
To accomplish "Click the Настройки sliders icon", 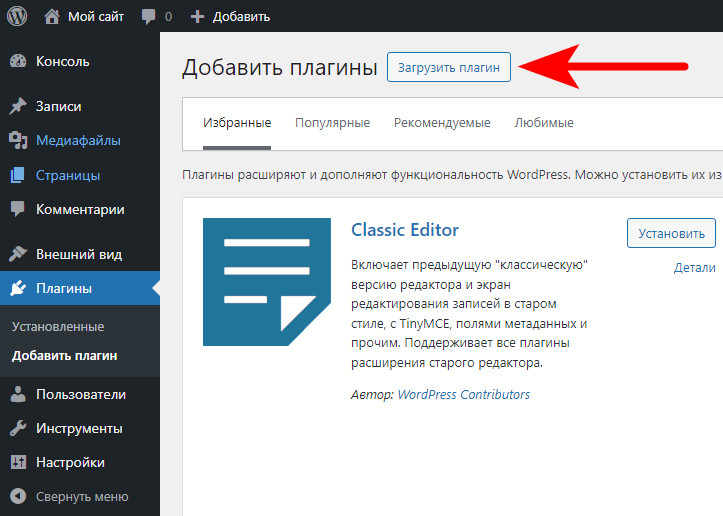I will coord(18,463).
